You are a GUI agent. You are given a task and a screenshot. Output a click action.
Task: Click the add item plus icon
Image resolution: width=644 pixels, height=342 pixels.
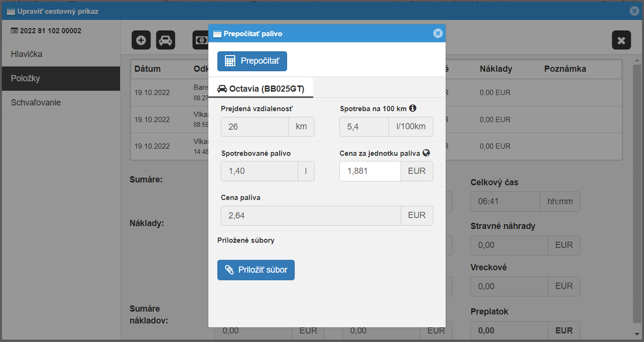(x=141, y=40)
